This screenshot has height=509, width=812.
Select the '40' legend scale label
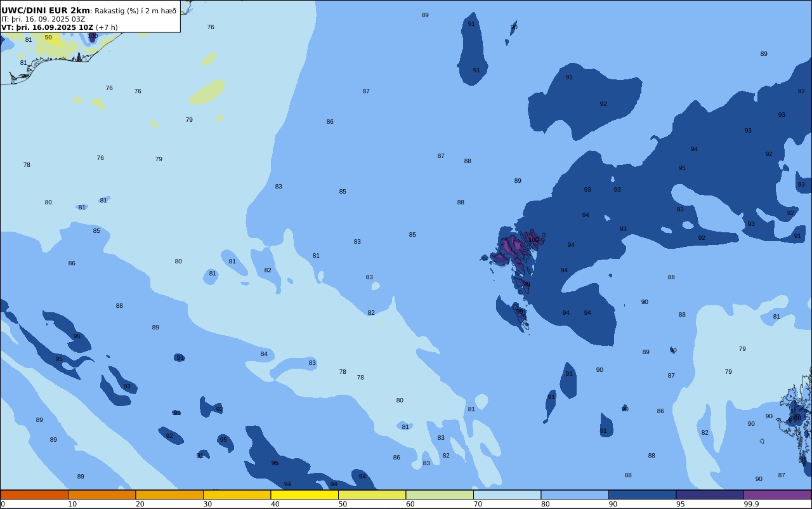tap(275, 504)
